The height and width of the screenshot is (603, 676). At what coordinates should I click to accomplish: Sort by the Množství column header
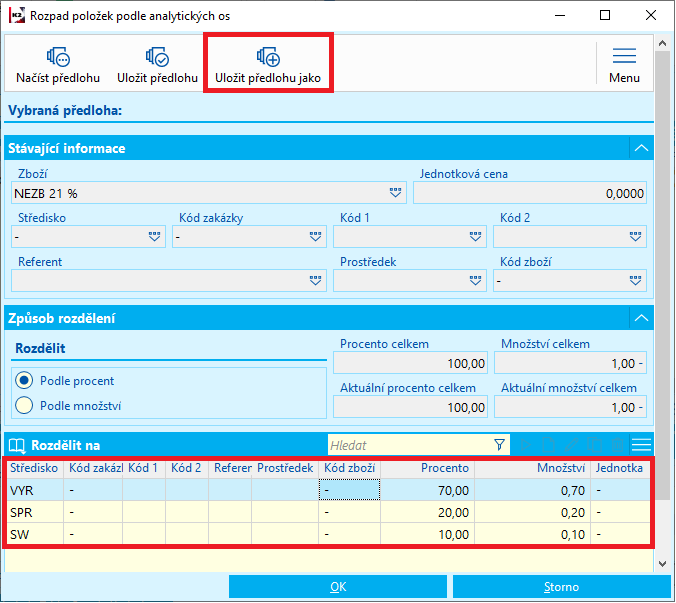(x=532, y=468)
